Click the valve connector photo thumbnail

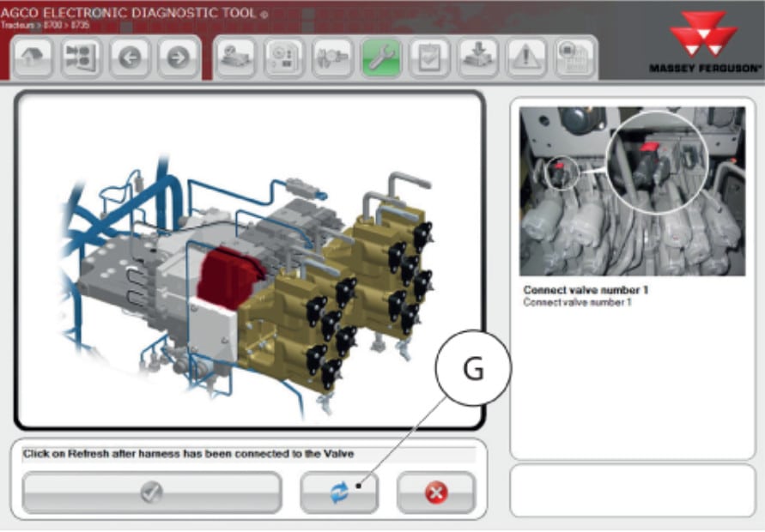[632, 191]
